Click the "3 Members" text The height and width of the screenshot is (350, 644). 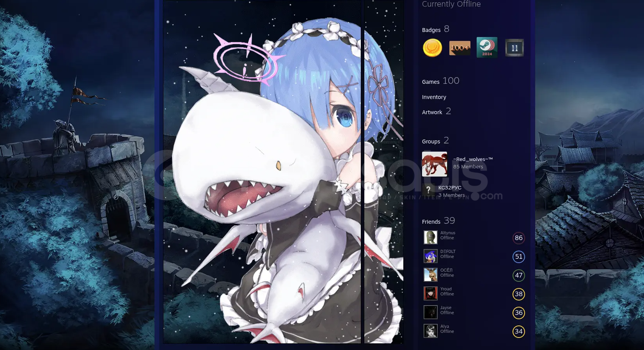click(x=452, y=195)
